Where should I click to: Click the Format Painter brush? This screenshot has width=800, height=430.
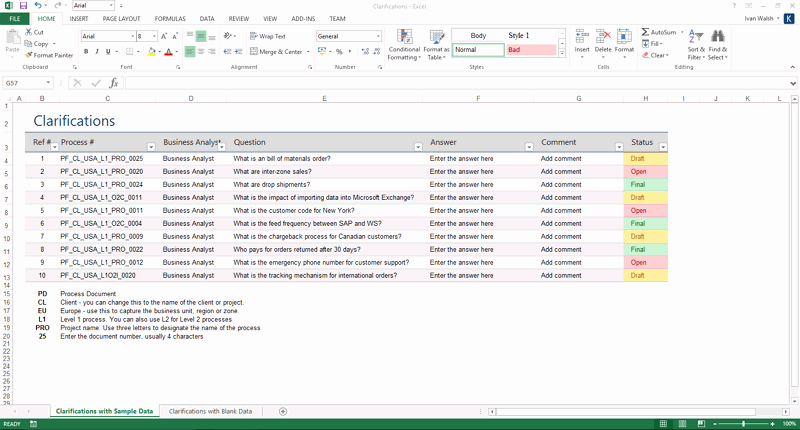[x=29, y=55]
